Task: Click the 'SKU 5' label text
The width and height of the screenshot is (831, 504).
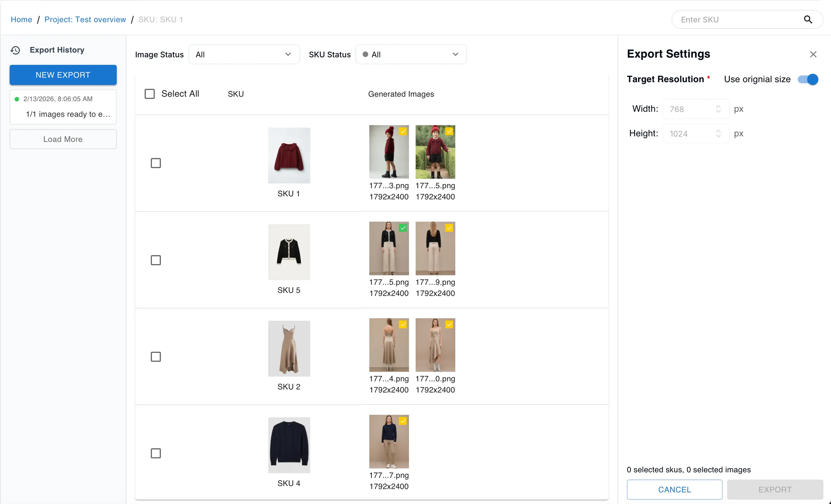Action: pyautogui.click(x=289, y=290)
